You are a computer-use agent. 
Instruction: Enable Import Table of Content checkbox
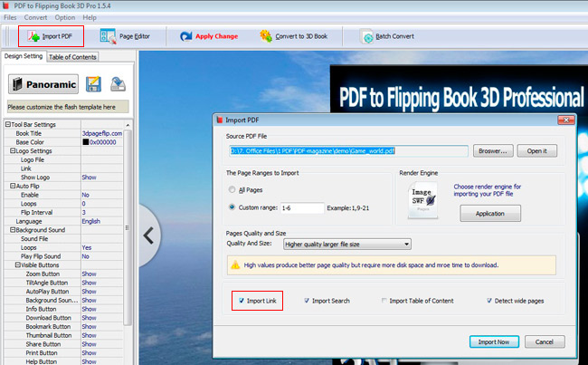click(384, 301)
